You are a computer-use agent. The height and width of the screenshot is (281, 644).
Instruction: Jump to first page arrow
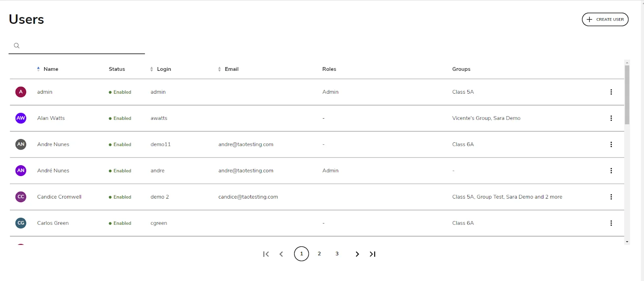click(266, 254)
